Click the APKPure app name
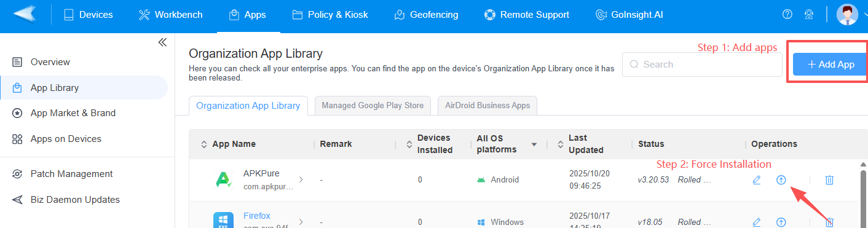 tap(261, 173)
